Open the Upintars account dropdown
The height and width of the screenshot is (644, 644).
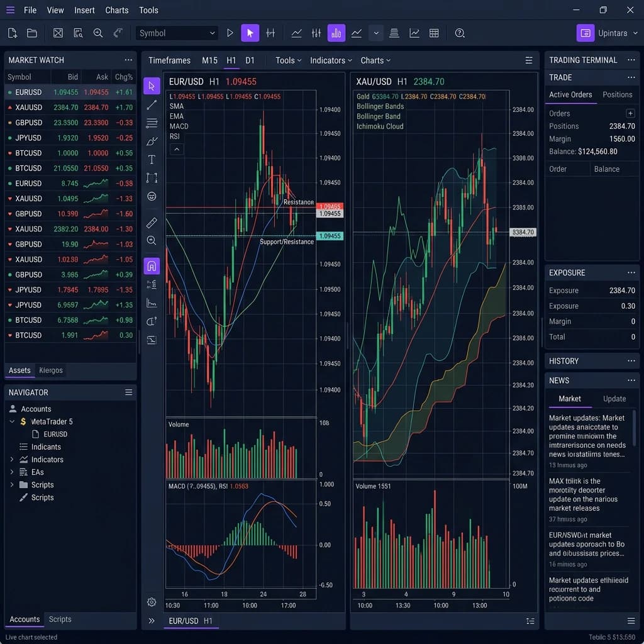pyautogui.click(x=608, y=33)
